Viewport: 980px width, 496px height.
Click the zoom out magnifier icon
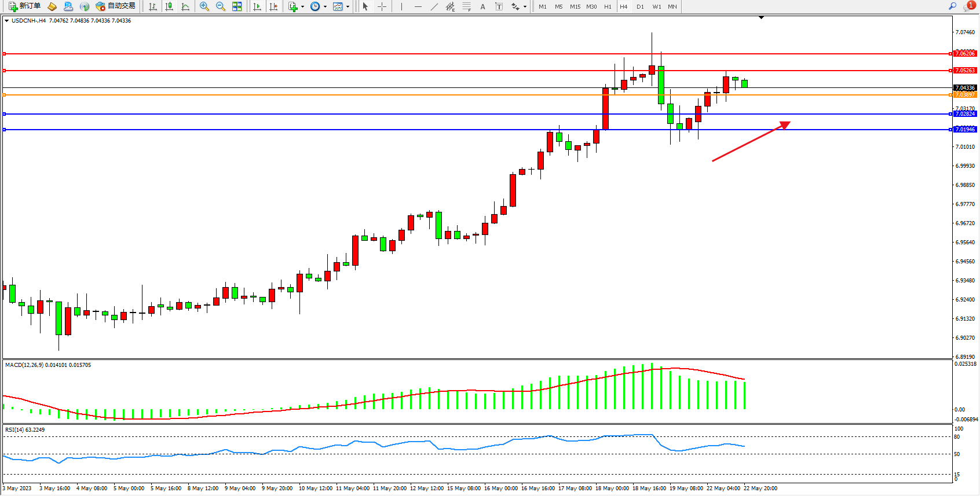pyautogui.click(x=221, y=6)
